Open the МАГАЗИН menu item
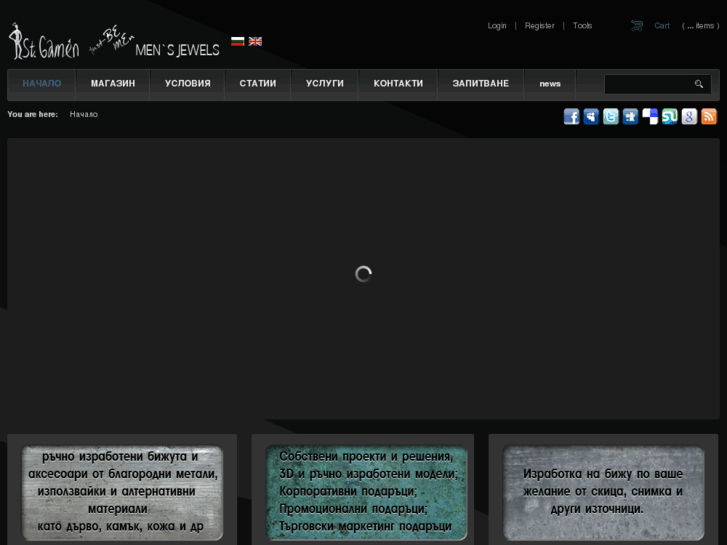 coord(113,83)
